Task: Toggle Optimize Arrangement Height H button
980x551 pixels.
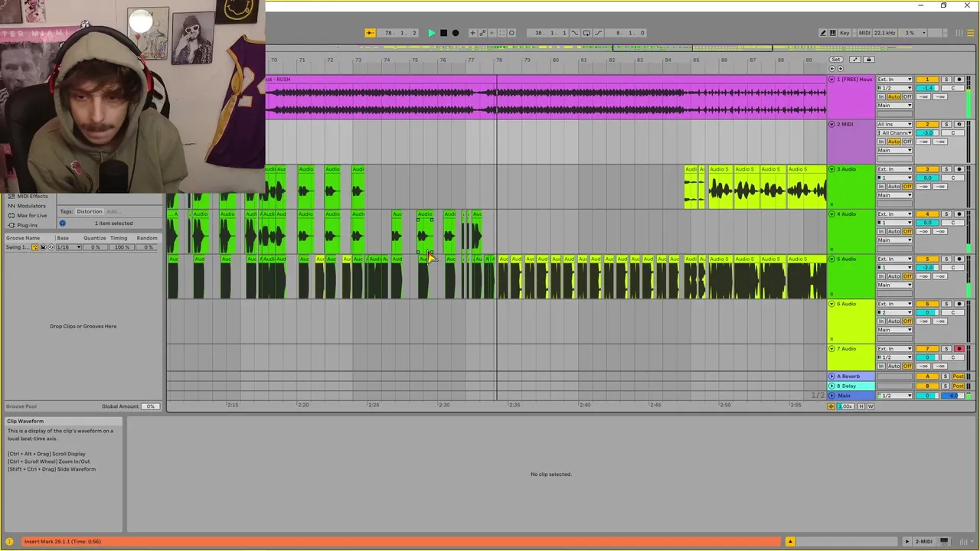Action: point(861,406)
